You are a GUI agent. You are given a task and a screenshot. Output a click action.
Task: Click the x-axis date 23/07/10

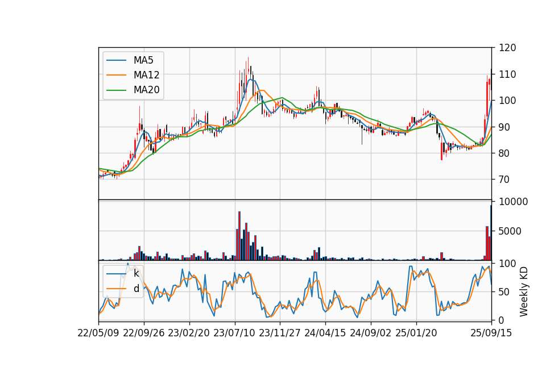coord(234,333)
